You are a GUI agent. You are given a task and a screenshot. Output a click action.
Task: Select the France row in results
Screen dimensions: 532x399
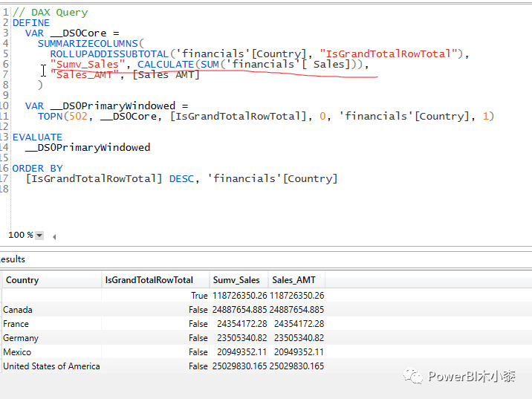tap(16, 323)
